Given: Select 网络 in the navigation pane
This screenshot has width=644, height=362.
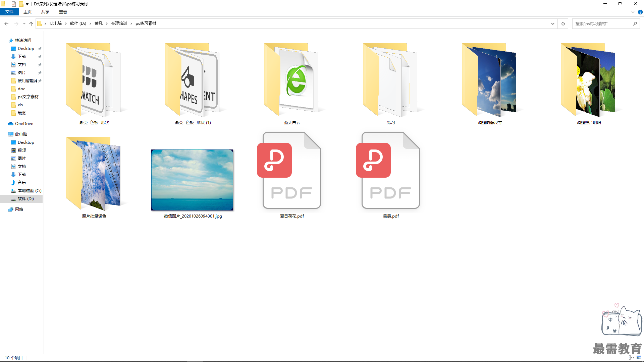Looking at the screenshot, I should 19,209.
